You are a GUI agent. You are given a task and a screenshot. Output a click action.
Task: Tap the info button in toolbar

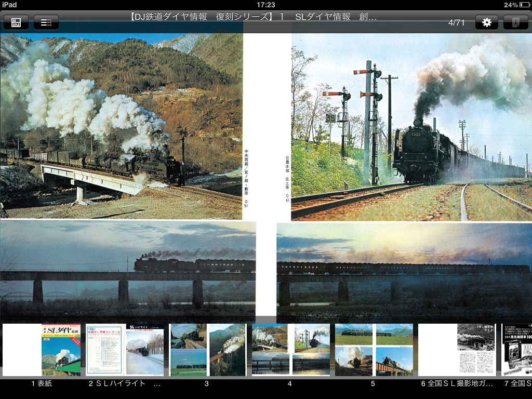click(515, 22)
